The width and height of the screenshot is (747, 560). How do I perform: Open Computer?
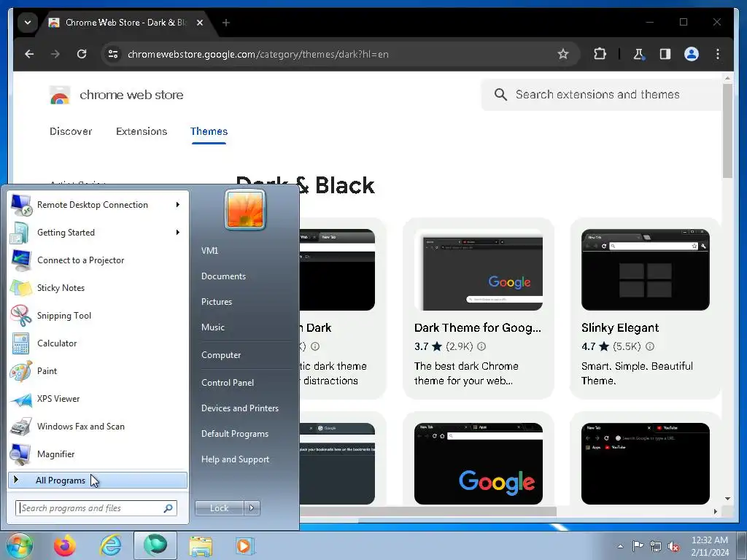click(x=221, y=355)
